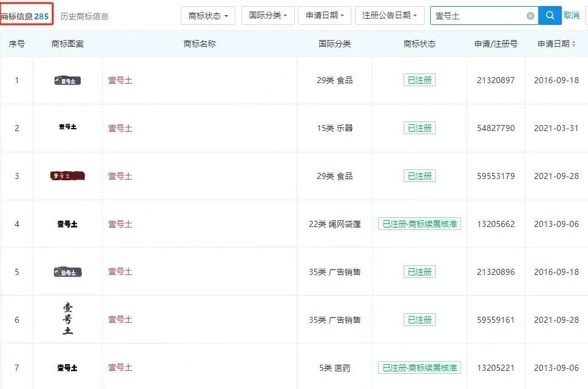588x389 pixels.
Task: Expand the 国际分类 filter dropdown
Action: [268, 16]
